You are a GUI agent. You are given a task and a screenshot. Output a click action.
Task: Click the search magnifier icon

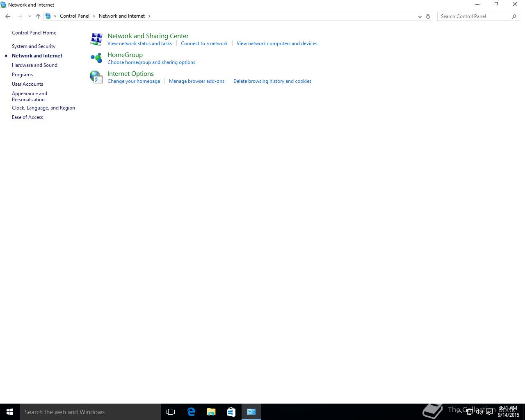[x=514, y=16]
